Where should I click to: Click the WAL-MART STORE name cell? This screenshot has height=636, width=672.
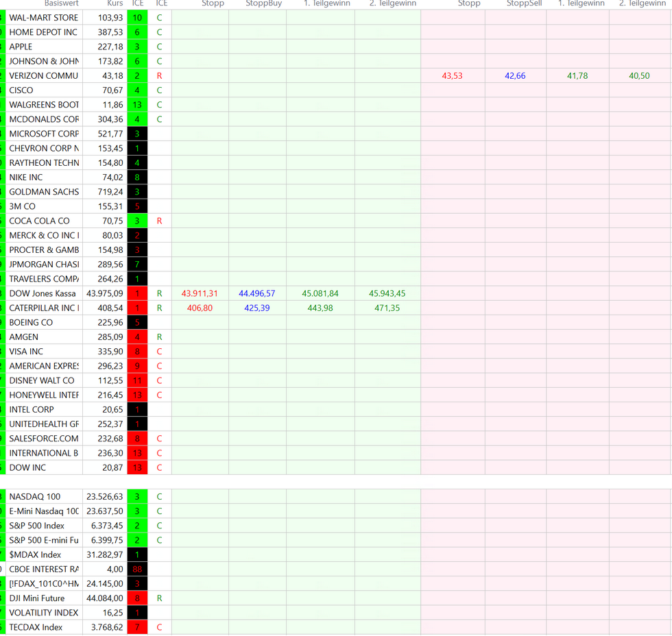(x=44, y=18)
